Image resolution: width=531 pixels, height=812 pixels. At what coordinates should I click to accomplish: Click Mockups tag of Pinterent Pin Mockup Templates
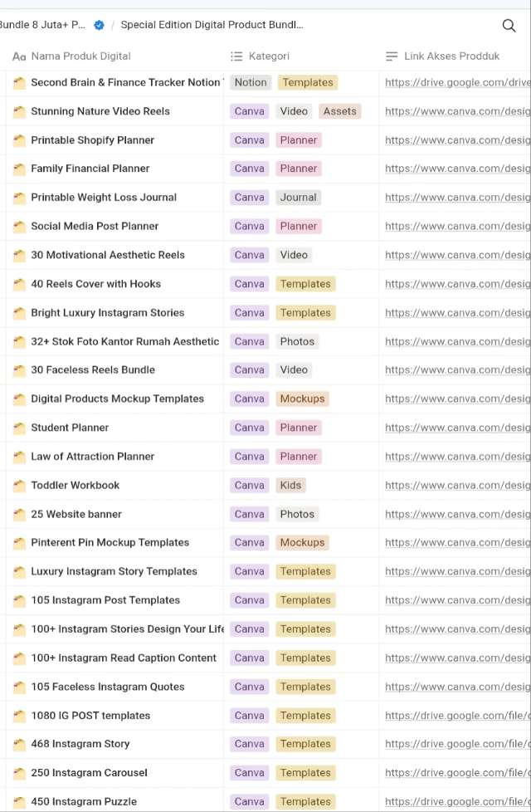(302, 543)
